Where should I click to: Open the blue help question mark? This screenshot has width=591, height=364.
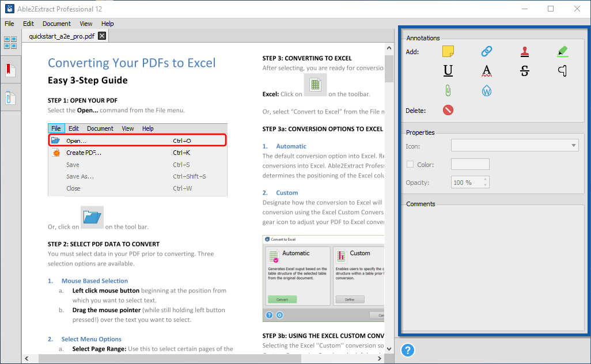pos(407,350)
